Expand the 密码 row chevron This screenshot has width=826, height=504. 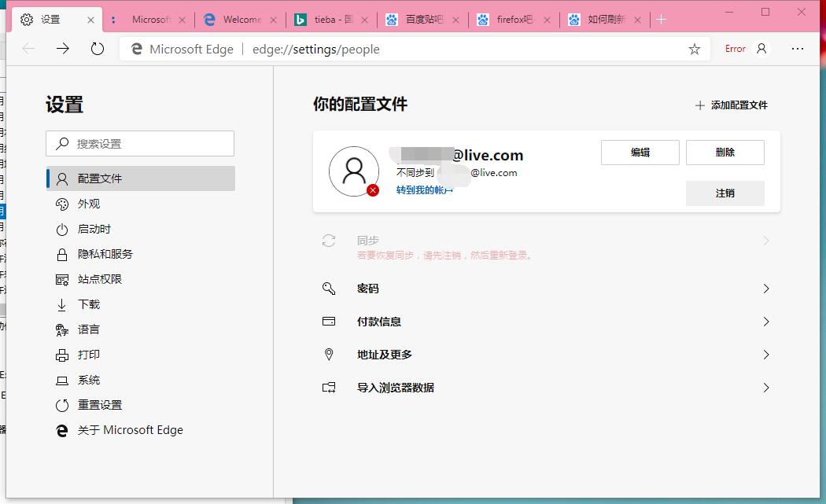[x=766, y=289]
